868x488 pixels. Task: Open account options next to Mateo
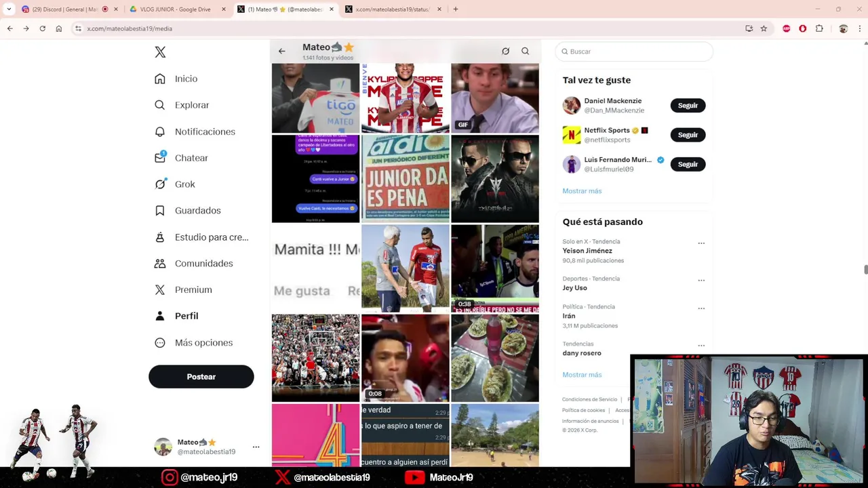click(256, 447)
